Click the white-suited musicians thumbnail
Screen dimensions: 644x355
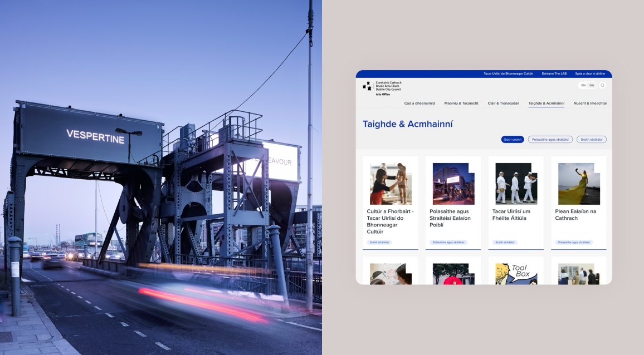516,184
